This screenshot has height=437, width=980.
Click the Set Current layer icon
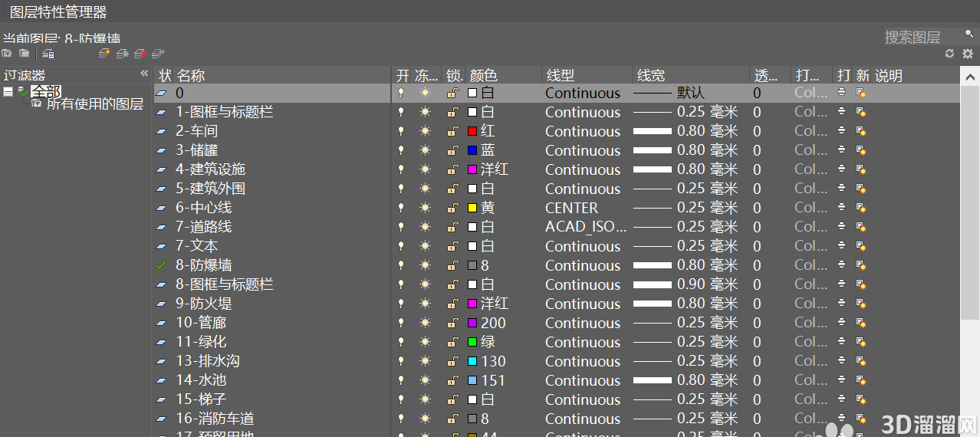coord(158,54)
